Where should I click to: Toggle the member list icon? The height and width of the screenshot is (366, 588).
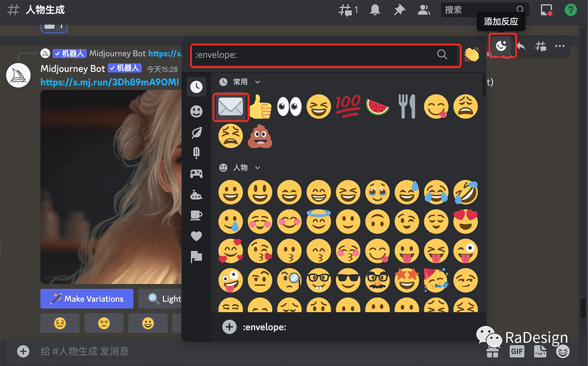[x=424, y=9]
